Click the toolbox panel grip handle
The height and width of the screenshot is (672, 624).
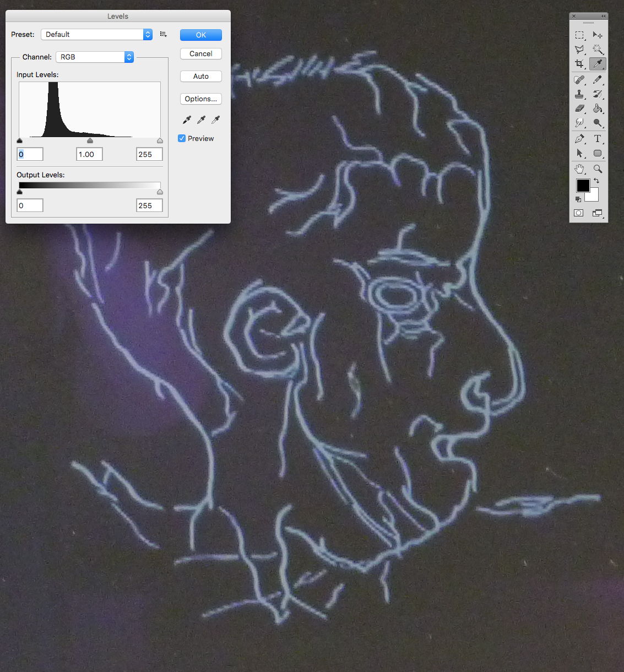(x=588, y=23)
